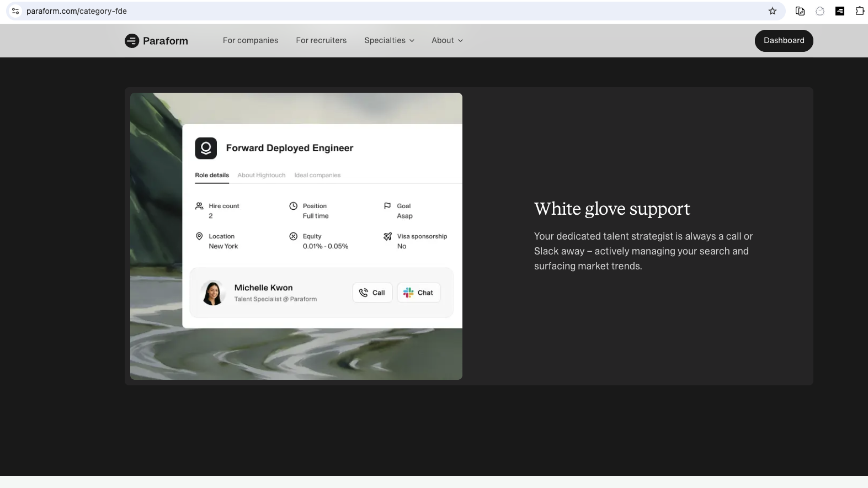Click Talent Specialist @ Paraform subtitle
Viewport: 868px width, 488px height.
[x=275, y=299]
